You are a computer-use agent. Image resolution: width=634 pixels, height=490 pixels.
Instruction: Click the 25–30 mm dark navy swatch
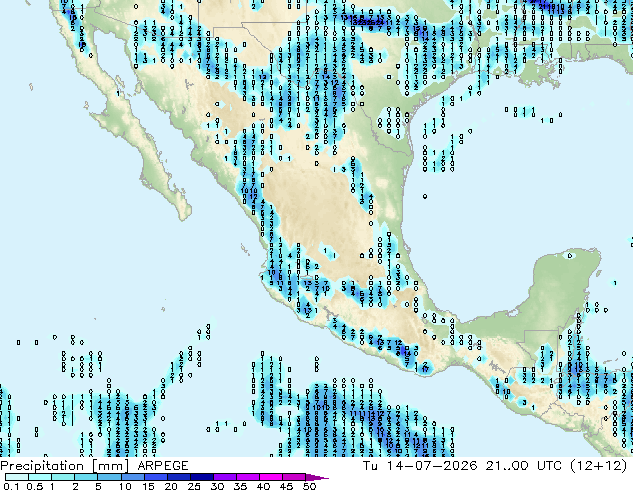202,477
